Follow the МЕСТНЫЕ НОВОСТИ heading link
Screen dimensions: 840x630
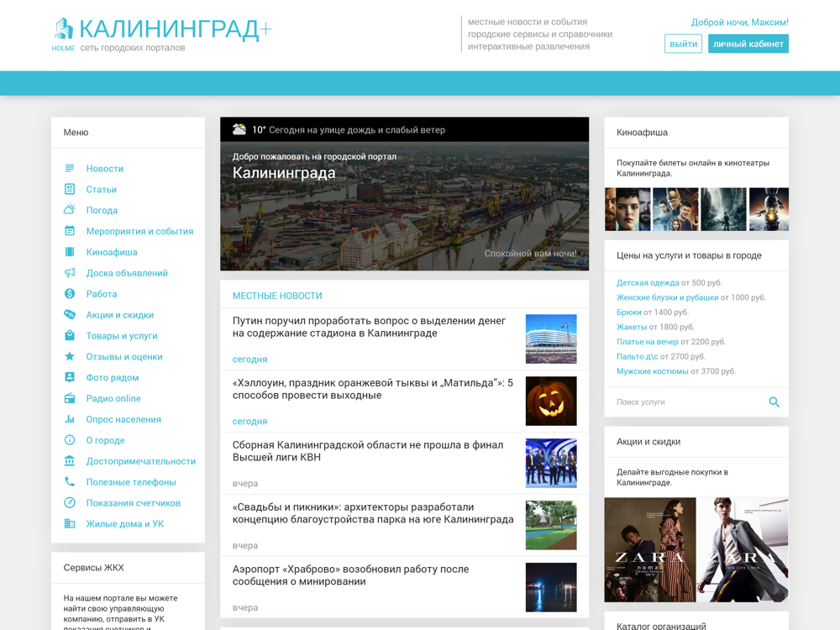277,296
